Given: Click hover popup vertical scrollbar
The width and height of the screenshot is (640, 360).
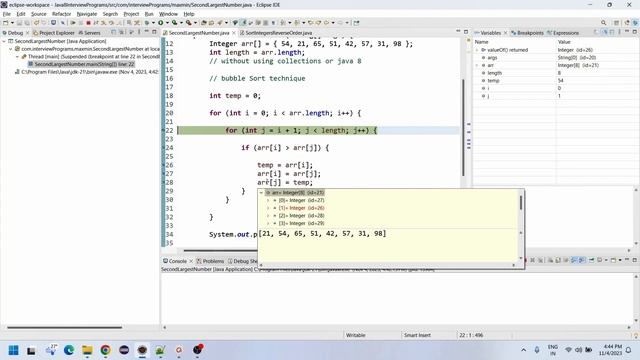Looking at the screenshot, I should 521,202.
